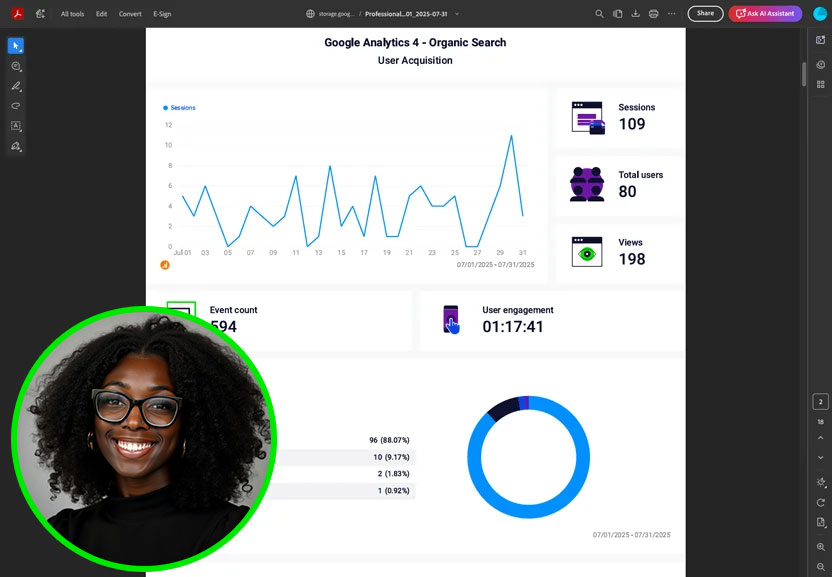832x577 pixels.
Task: Click the 1 (0.92%) table value
Action: 393,490
